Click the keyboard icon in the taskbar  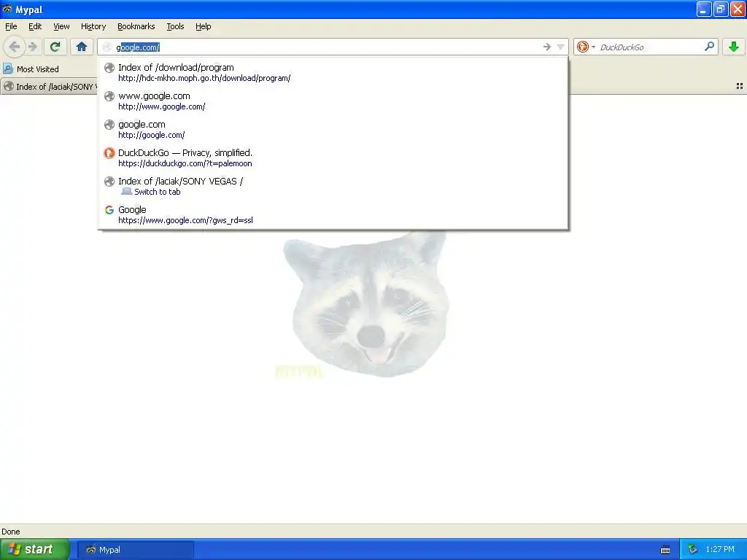665,550
